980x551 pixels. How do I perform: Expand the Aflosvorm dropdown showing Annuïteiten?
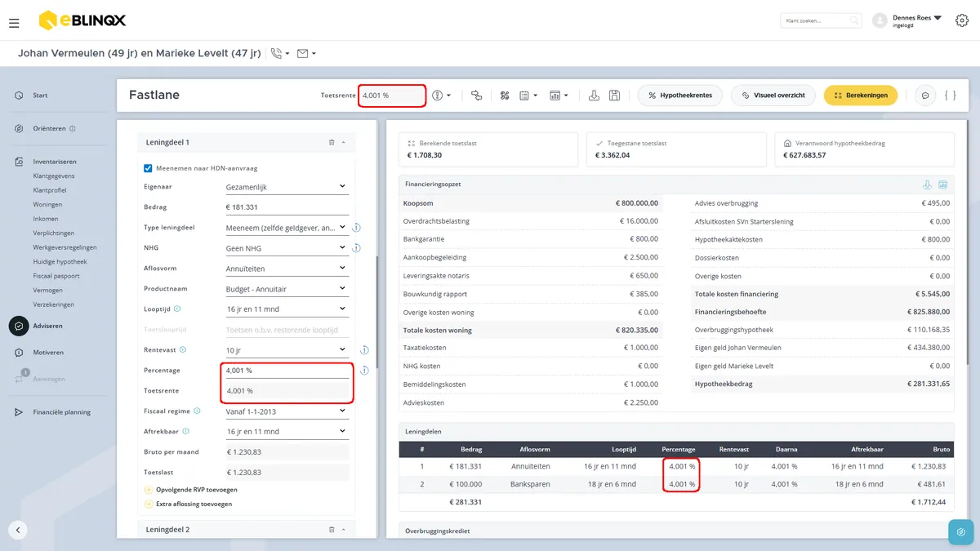(x=287, y=269)
